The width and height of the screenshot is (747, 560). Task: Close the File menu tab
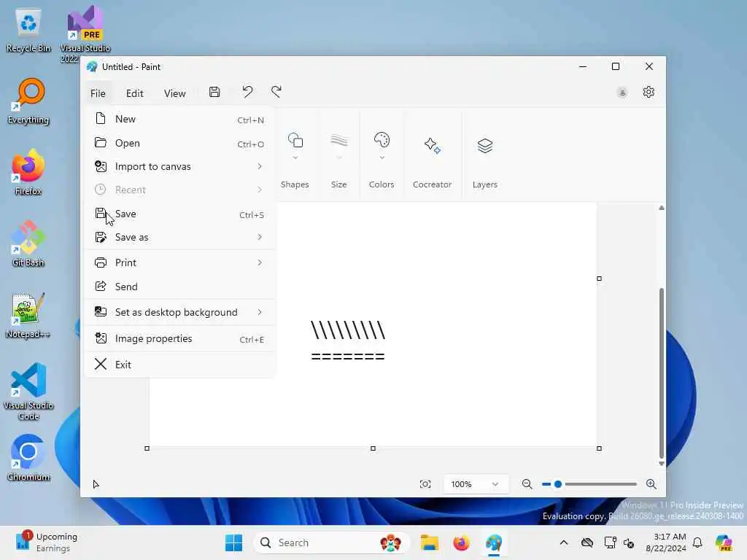pyautogui.click(x=98, y=93)
